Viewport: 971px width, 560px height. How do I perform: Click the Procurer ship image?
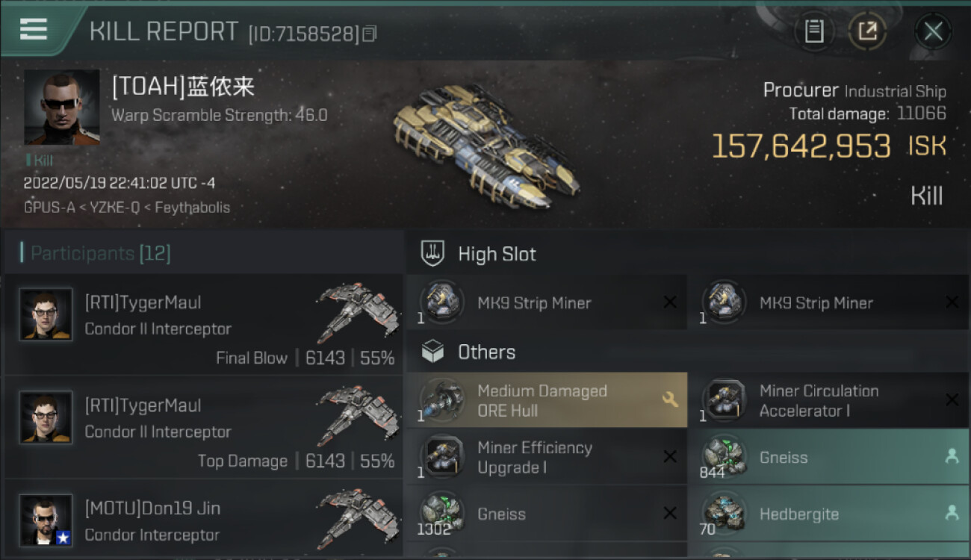coord(485,146)
